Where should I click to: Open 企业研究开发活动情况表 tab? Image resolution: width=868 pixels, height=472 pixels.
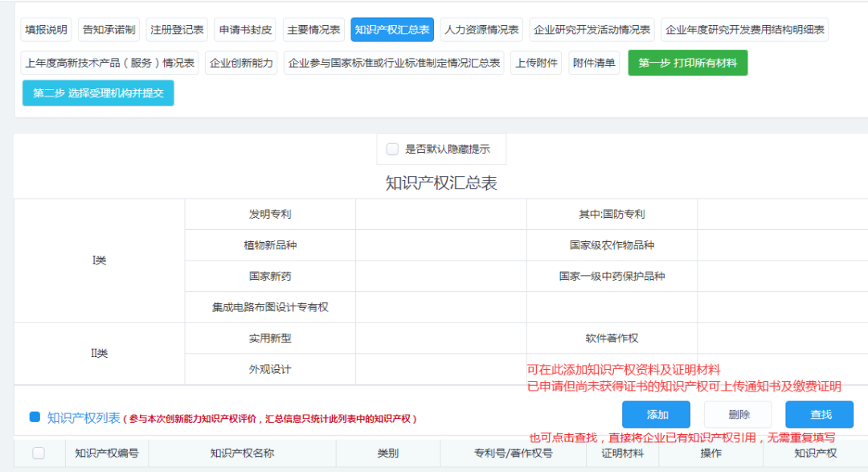[x=592, y=30]
